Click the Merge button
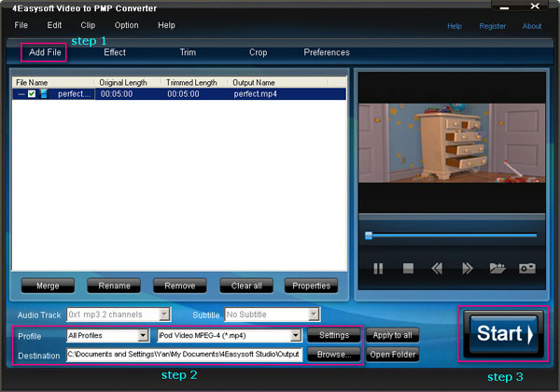 [x=48, y=286]
